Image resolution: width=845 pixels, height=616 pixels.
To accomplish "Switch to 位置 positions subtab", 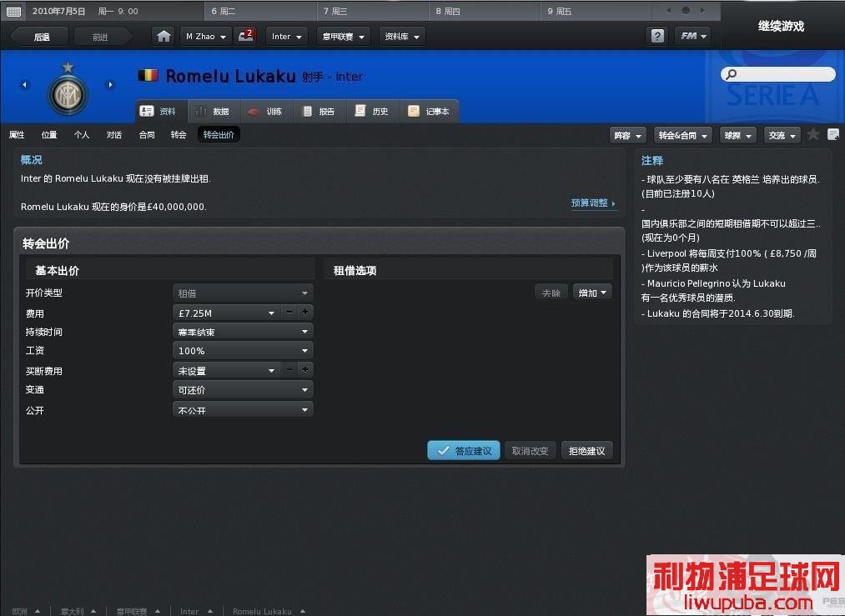I will [x=49, y=134].
